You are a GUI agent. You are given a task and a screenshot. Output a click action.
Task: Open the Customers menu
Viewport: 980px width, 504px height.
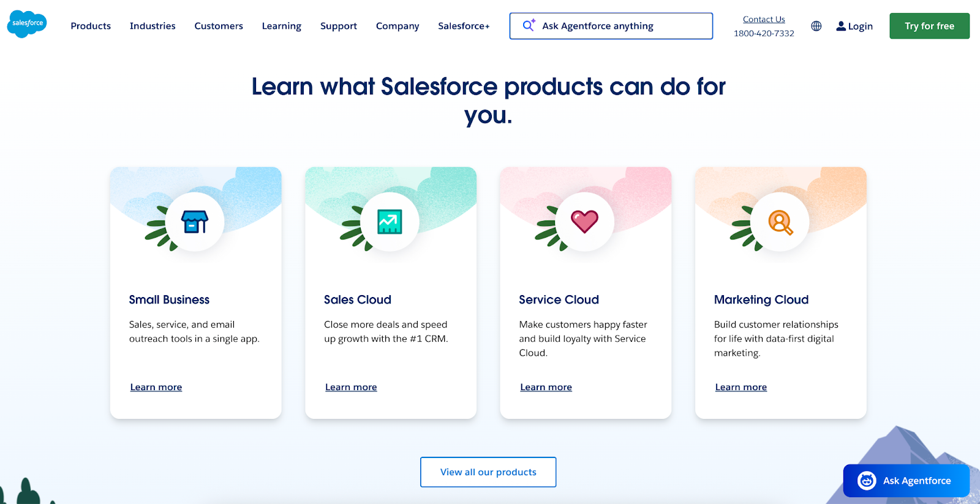219,26
